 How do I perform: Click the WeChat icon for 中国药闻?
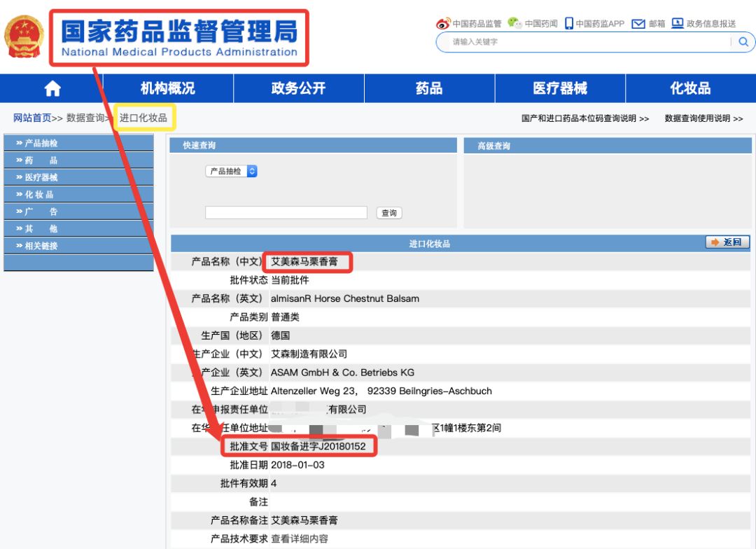click(514, 23)
